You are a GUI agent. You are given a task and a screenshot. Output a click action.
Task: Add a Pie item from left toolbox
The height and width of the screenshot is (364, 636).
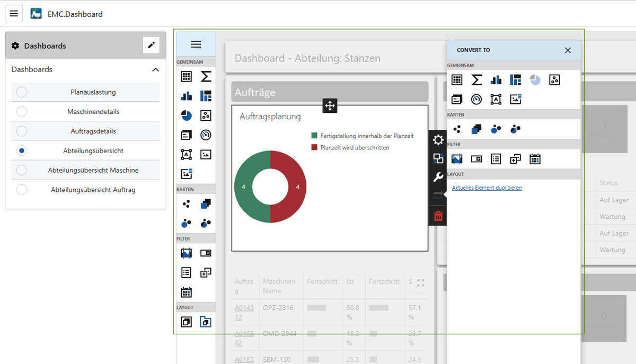click(x=186, y=116)
